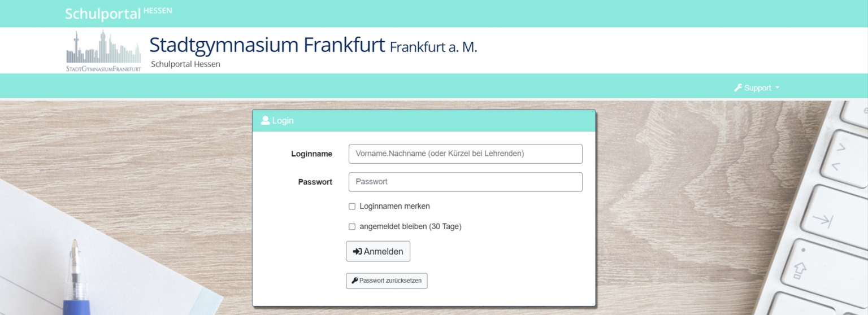Image resolution: width=868 pixels, height=315 pixels.
Task: Open the Support menu
Action: click(757, 88)
